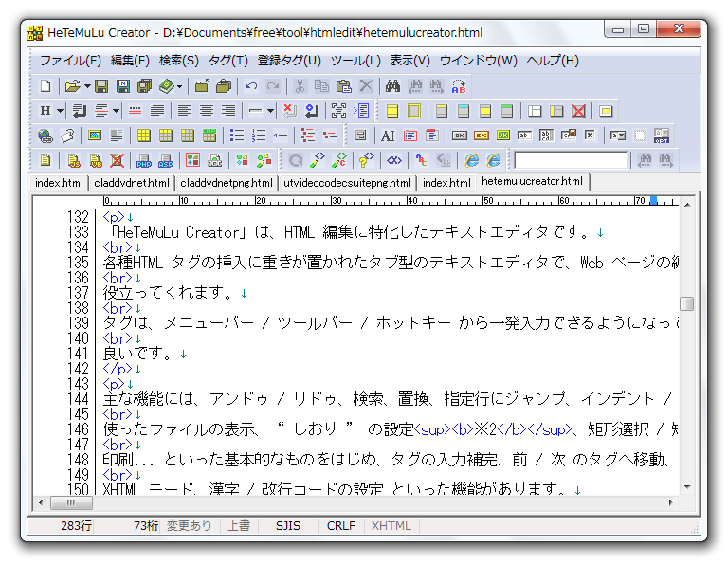Expand the dropdown arrow beside the green book

click(180, 86)
